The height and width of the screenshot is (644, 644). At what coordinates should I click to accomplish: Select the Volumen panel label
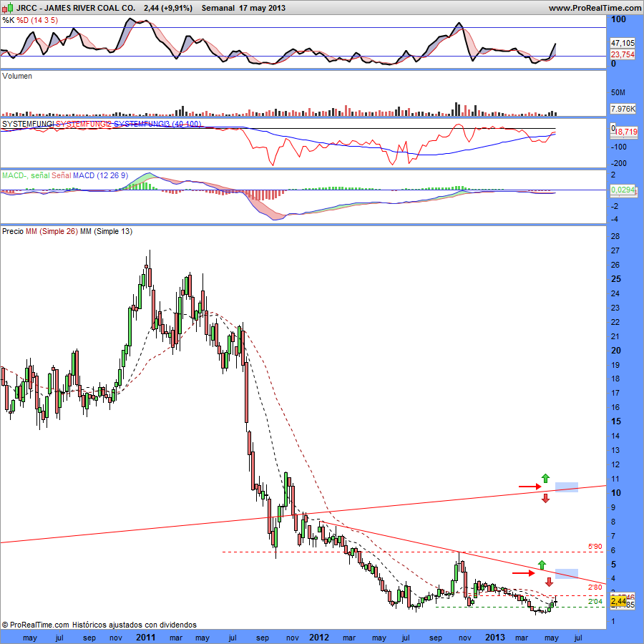tap(17, 76)
